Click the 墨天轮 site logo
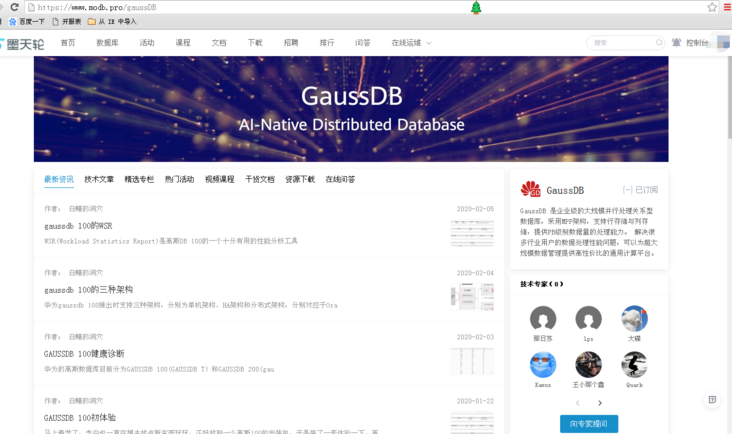Screen dimensions: 732x434 [x=22, y=44]
